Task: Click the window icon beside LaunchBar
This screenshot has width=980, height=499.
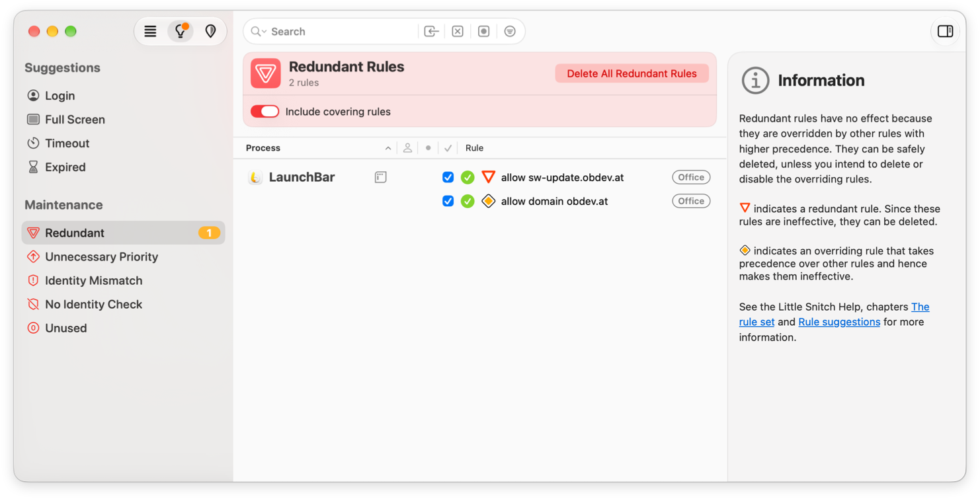Action: pyautogui.click(x=380, y=177)
